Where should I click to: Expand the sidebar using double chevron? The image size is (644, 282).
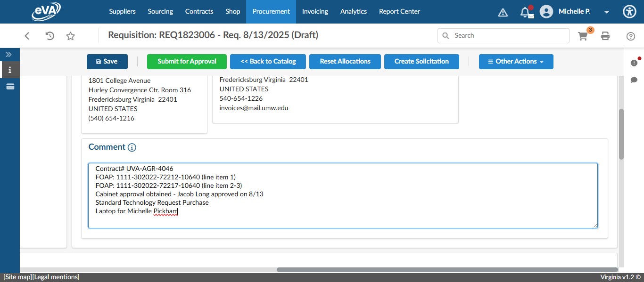pos(8,54)
